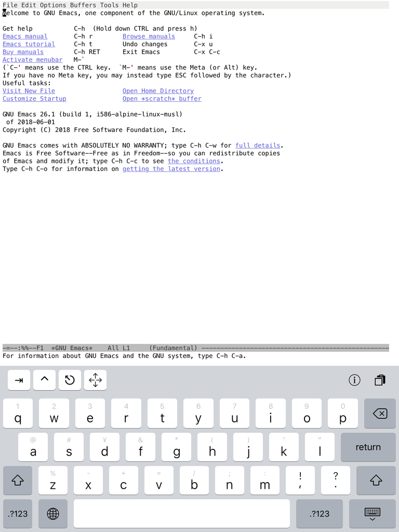
Task: Open the File menu
Action: coord(10,5)
